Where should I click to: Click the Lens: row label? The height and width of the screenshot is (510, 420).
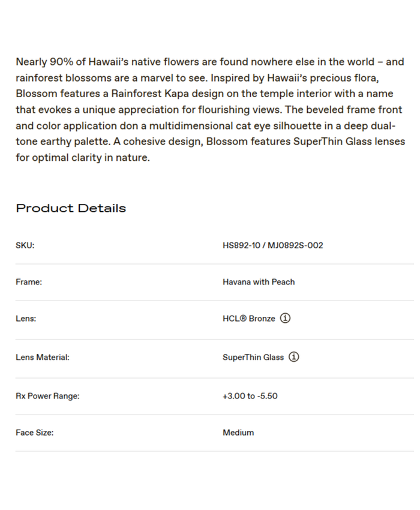26,319
